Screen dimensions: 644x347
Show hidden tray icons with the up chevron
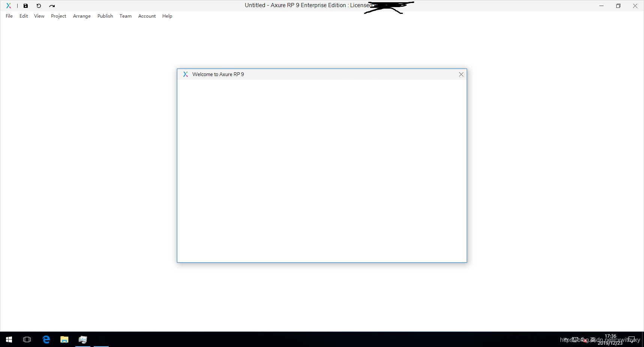point(566,340)
